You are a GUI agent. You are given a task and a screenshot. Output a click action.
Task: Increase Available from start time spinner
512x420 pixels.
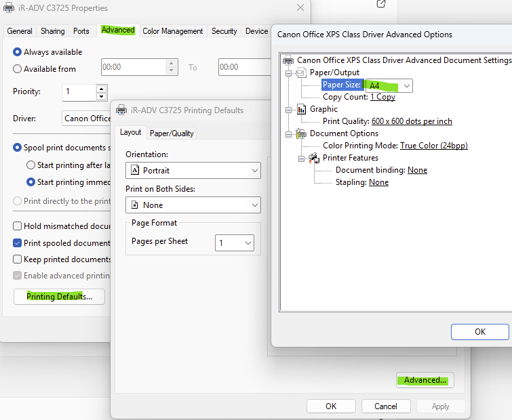pos(172,63)
